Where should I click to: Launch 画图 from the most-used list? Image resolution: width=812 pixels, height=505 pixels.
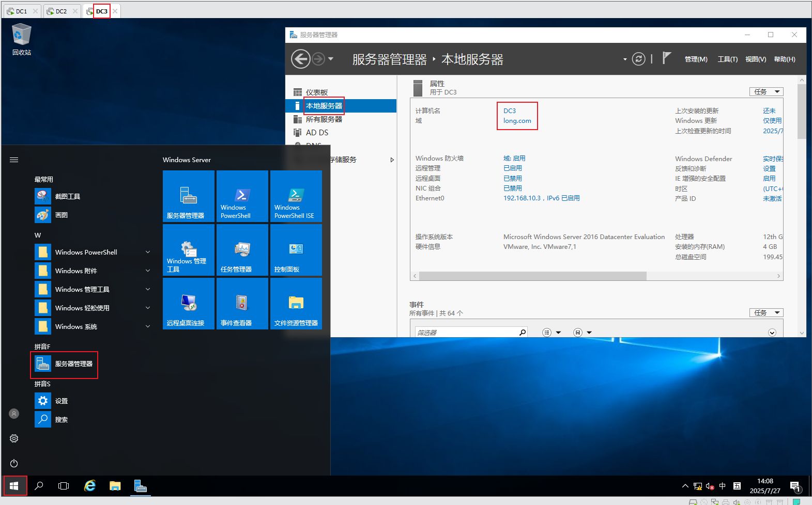point(93,215)
